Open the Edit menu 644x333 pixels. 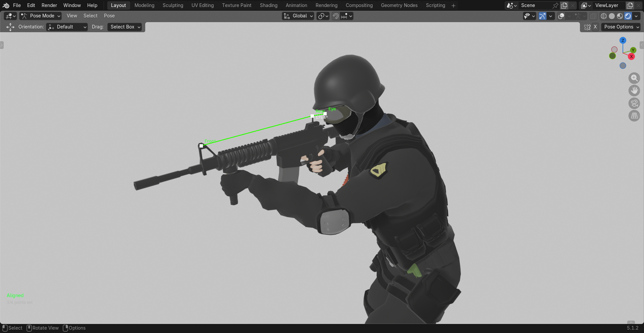[x=31, y=5]
